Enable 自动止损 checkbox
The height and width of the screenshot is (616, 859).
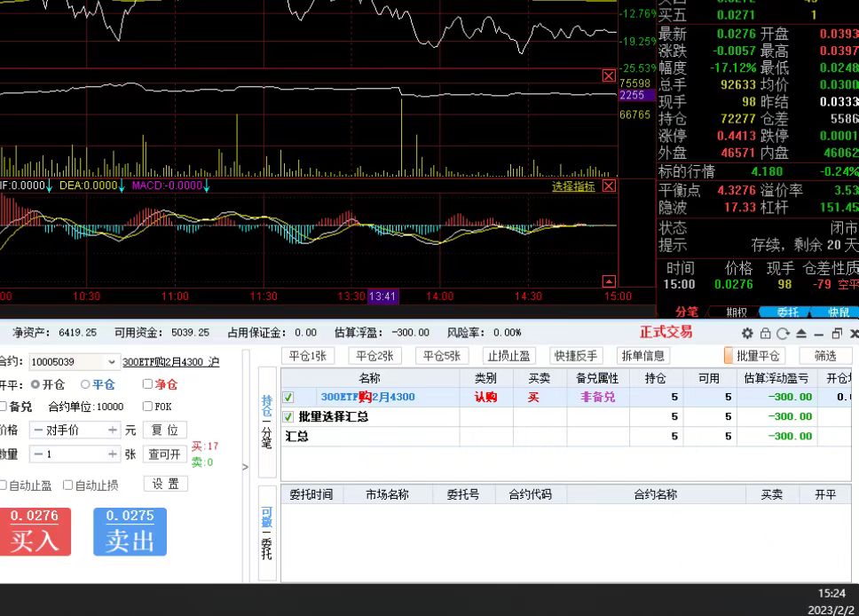[68, 485]
